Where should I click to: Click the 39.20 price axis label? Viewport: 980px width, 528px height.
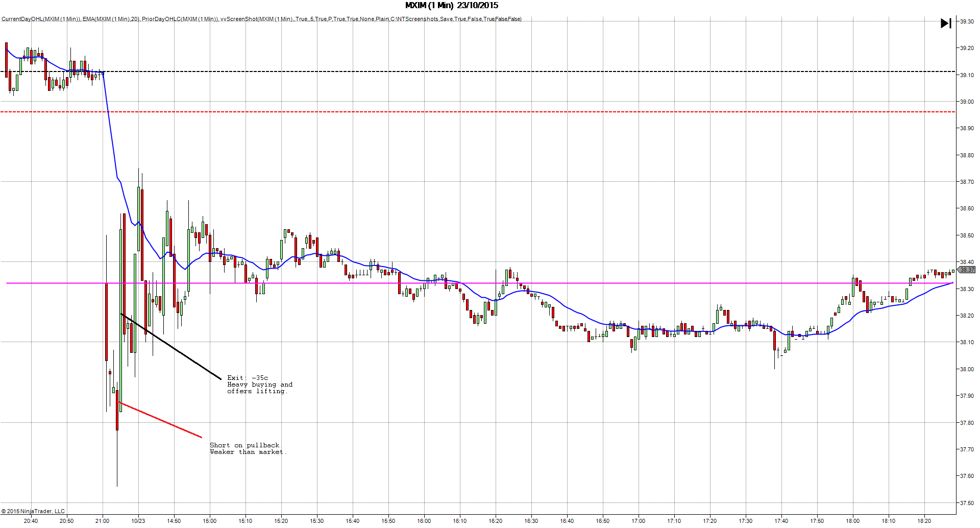(967, 48)
